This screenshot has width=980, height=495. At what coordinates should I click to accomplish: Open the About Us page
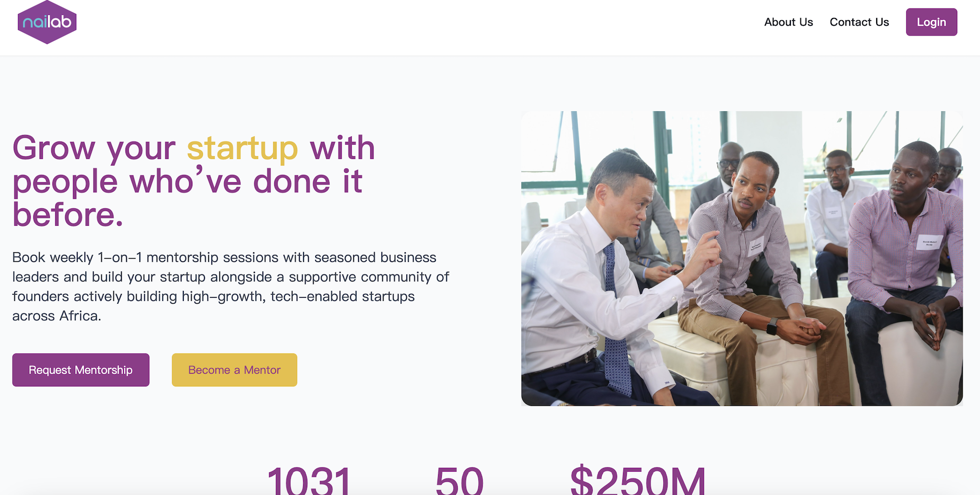[x=788, y=22]
